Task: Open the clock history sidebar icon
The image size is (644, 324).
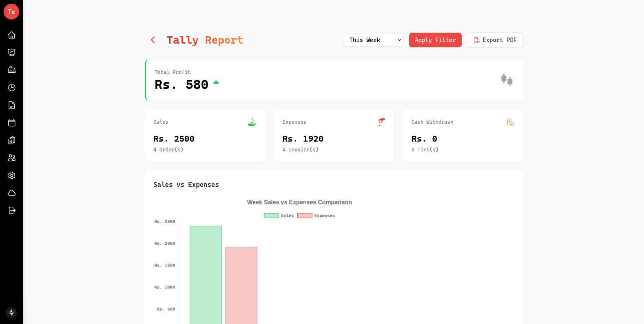Action: tap(12, 88)
